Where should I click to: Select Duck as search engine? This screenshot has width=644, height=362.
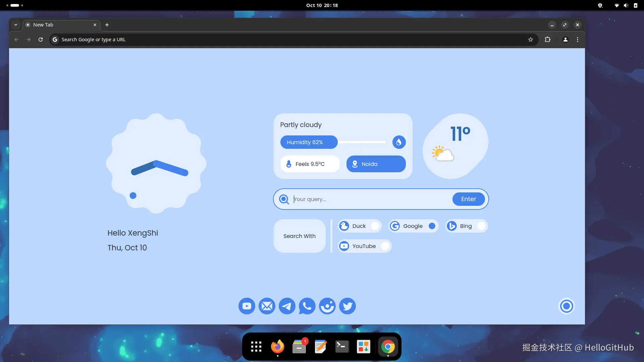click(x=375, y=226)
